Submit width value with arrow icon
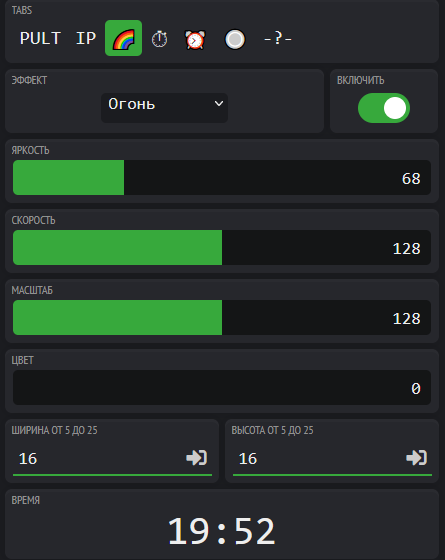 coord(196,458)
